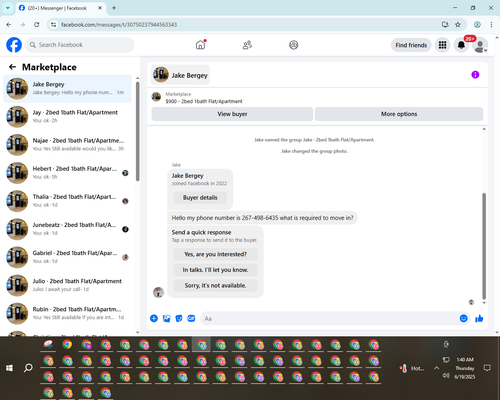Open Hebert conversation
The width and height of the screenshot is (500, 400).
point(67,173)
